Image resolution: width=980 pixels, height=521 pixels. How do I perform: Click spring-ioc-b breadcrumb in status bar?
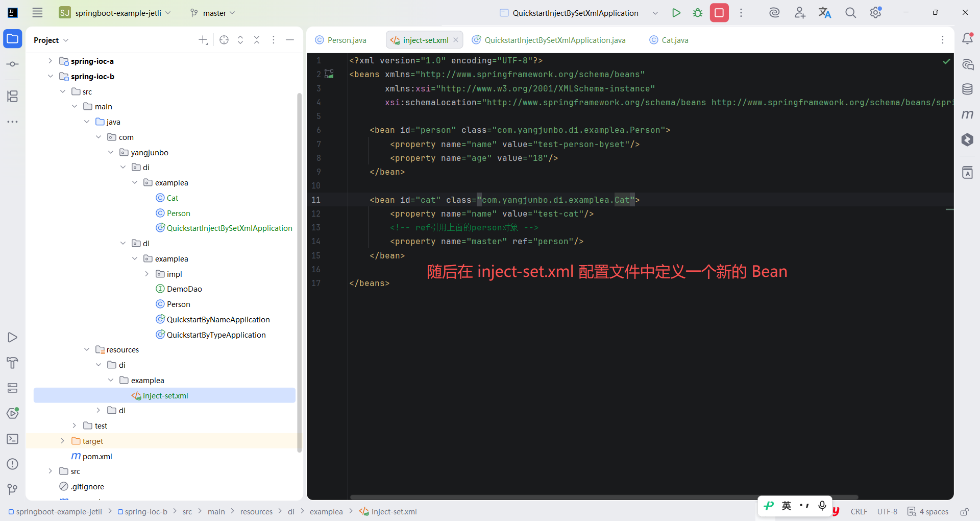pos(142,512)
